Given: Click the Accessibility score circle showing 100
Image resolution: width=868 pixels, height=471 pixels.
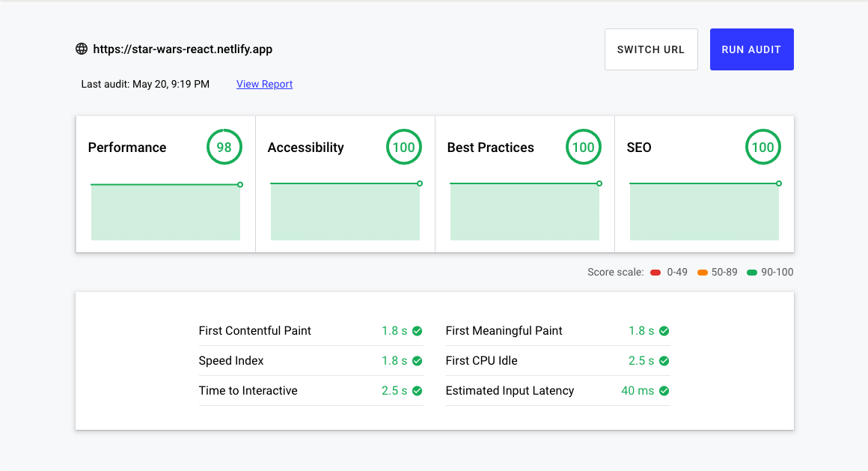Looking at the screenshot, I should pos(404,148).
